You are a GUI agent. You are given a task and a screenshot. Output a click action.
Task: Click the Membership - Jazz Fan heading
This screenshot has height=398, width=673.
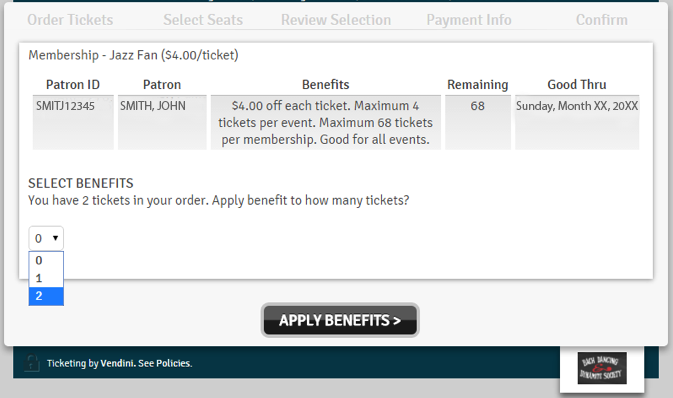(x=133, y=55)
